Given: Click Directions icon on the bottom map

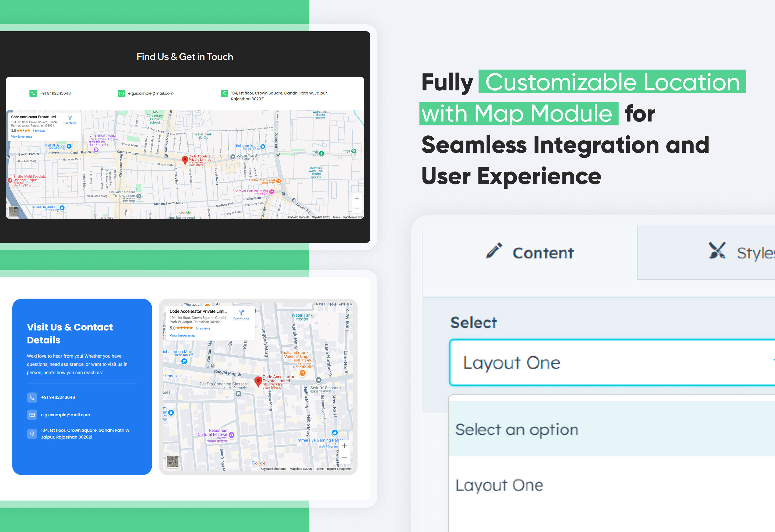Looking at the screenshot, I should click(x=241, y=313).
